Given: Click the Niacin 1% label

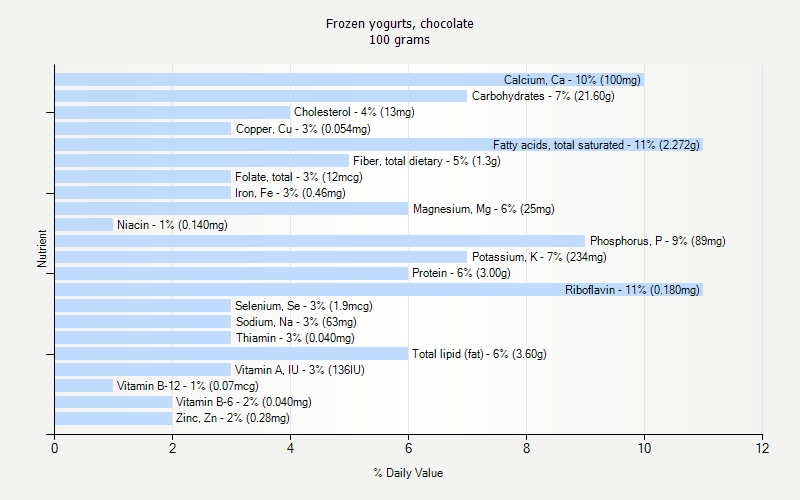Looking at the screenshot, I should pos(172,225).
